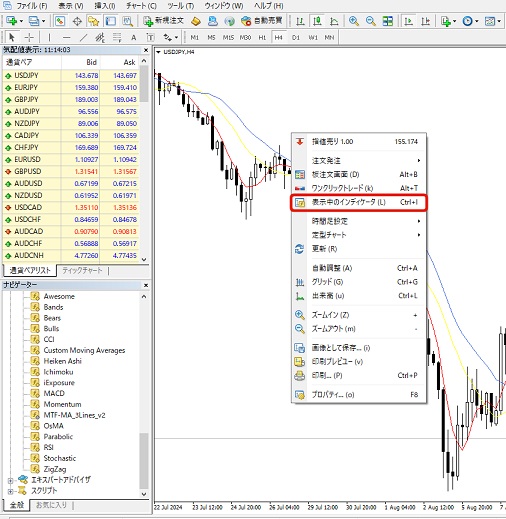
Task: Switch to bar chart display icon
Action: tap(300, 21)
